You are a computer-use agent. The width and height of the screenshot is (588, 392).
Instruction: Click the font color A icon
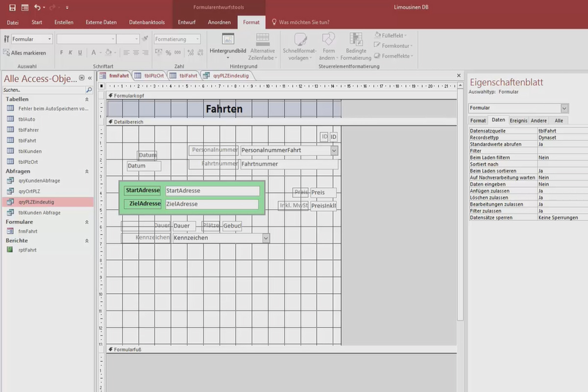[94, 52]
